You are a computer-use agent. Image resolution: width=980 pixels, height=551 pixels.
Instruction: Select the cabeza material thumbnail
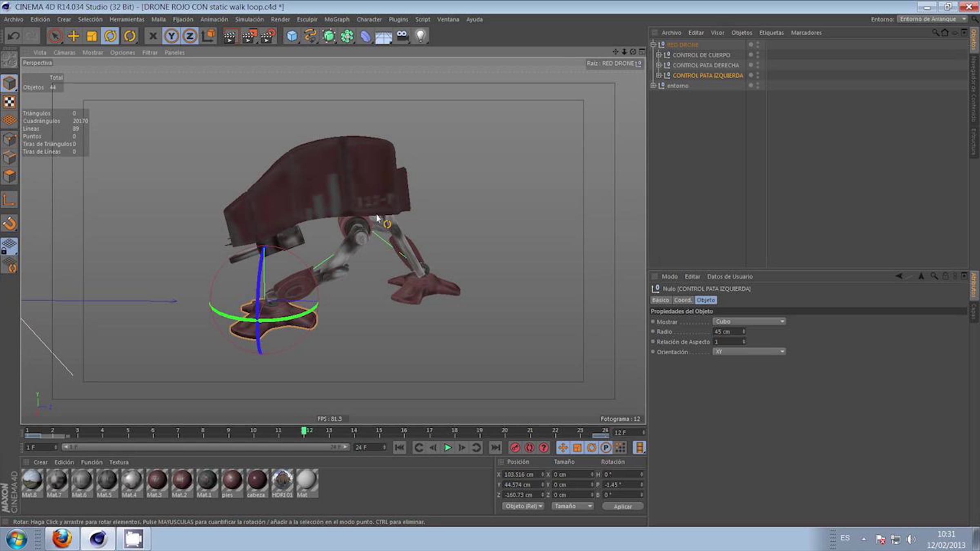(256, 480)
